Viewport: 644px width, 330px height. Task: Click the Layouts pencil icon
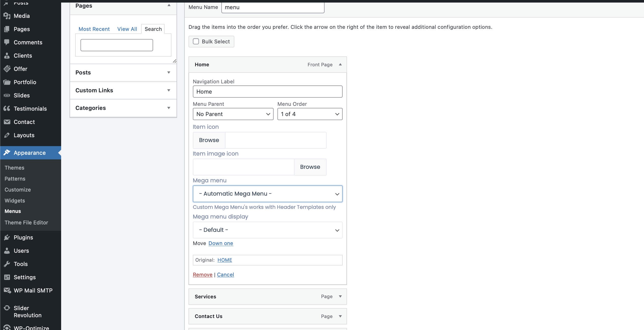click(x=7, y=135)
